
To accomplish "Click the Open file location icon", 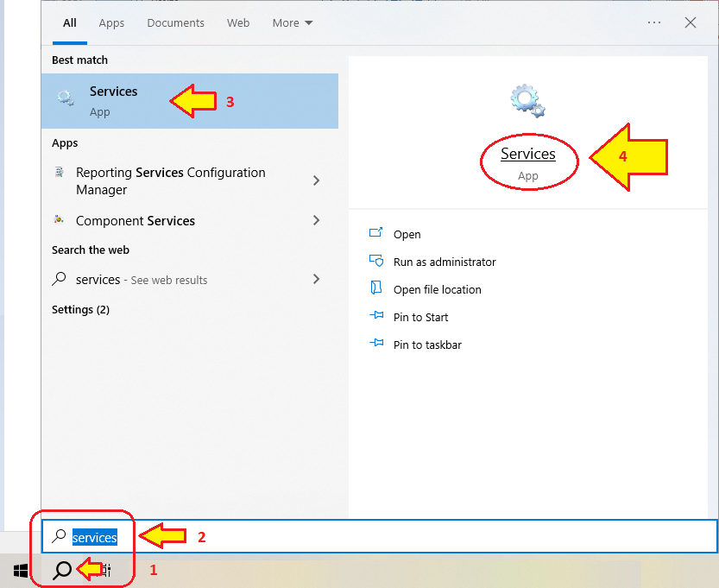I will pos(376,288).
